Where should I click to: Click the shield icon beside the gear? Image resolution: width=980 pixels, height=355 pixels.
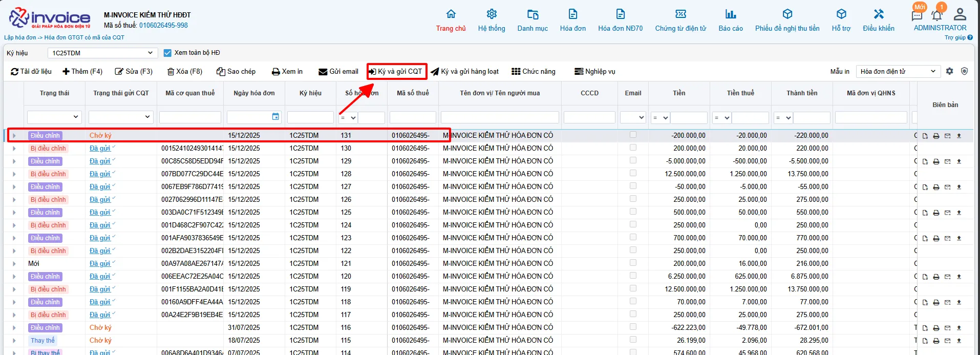tap(965, 71)
